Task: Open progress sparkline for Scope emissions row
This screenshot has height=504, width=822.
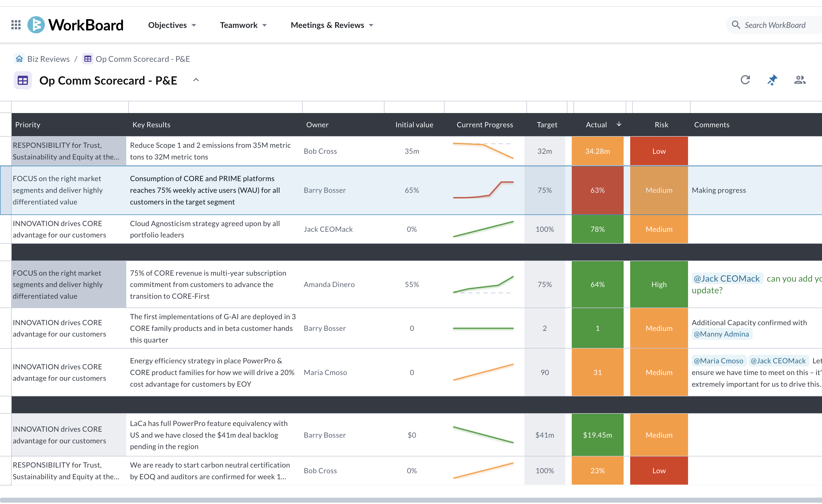Action: (x=483, y=151)
